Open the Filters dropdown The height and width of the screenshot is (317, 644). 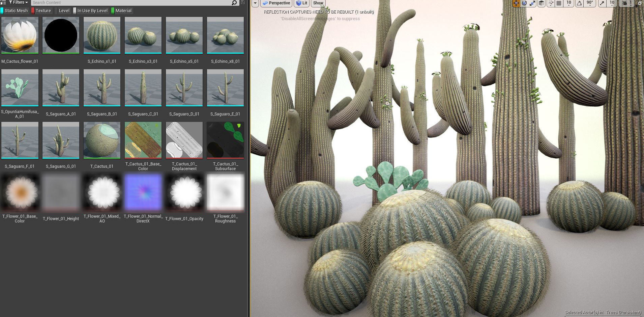[x=19, y=2]
